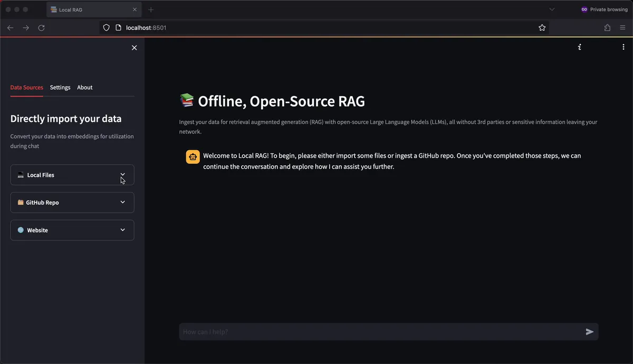The height and width of the screenshot is (364, 633).
Task: Click the 'Convert your data into embeddings' description
Action: (x=72, y=141)
